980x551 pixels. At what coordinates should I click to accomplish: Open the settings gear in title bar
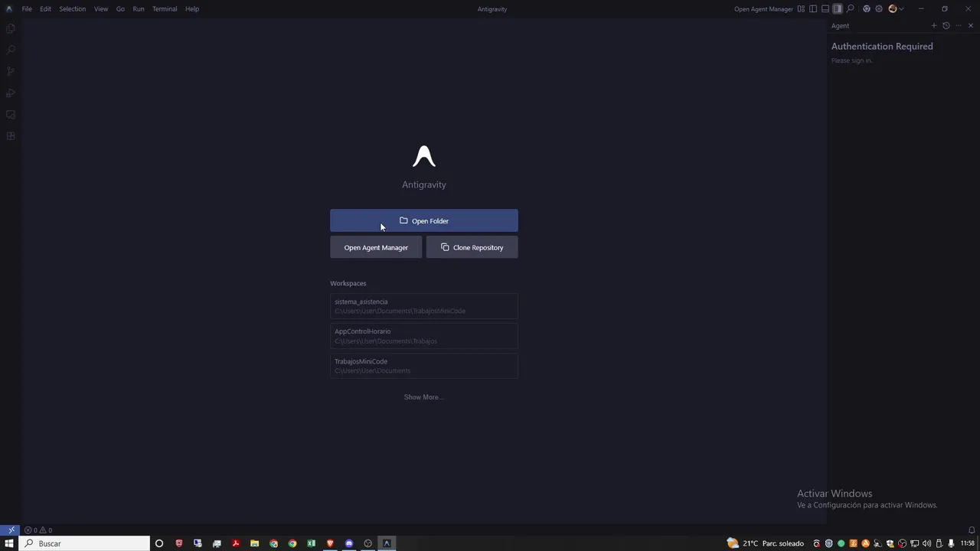pos(879,8)
